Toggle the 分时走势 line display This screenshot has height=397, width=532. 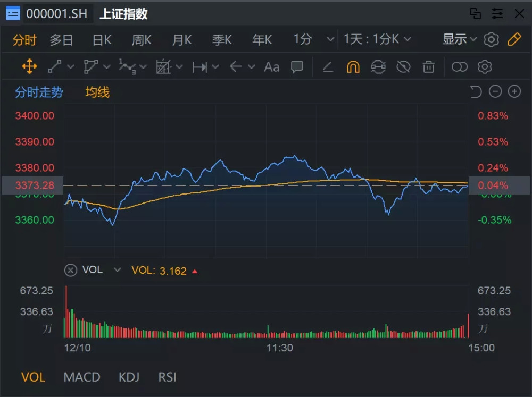pos(39,92)
